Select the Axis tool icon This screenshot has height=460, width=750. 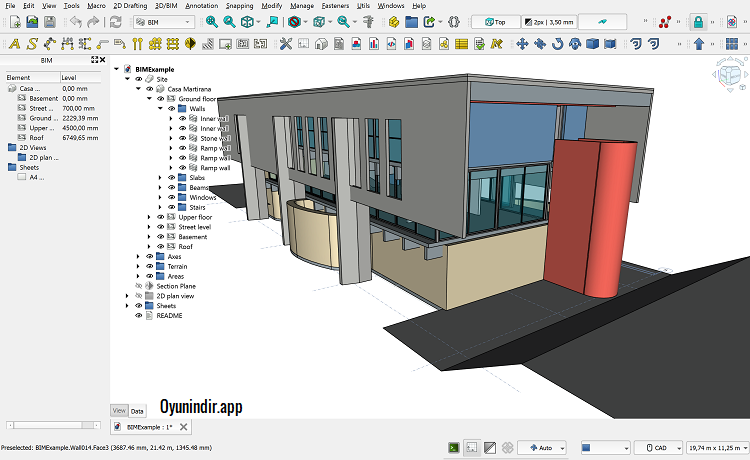138,44
